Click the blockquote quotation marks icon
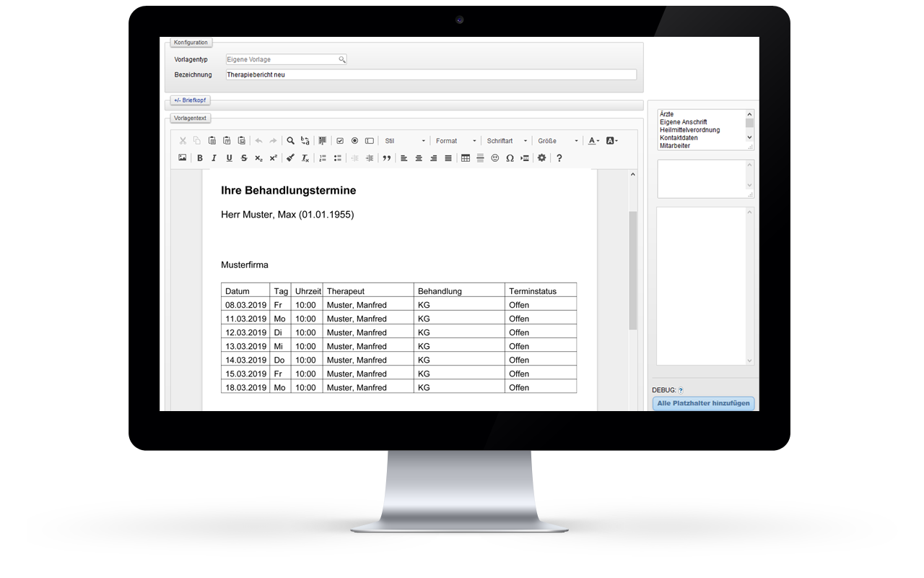The image size is (924, 578). [x=387, y=158]
